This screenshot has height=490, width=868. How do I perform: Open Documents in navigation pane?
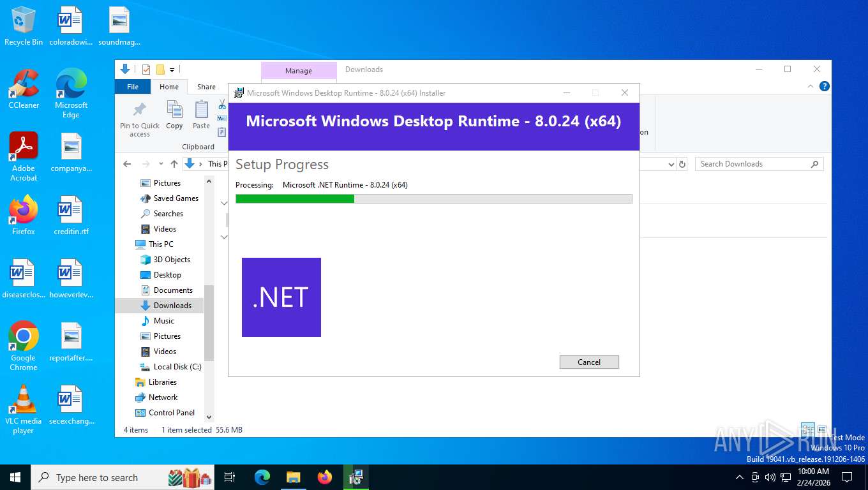click(x=167, y=290)
